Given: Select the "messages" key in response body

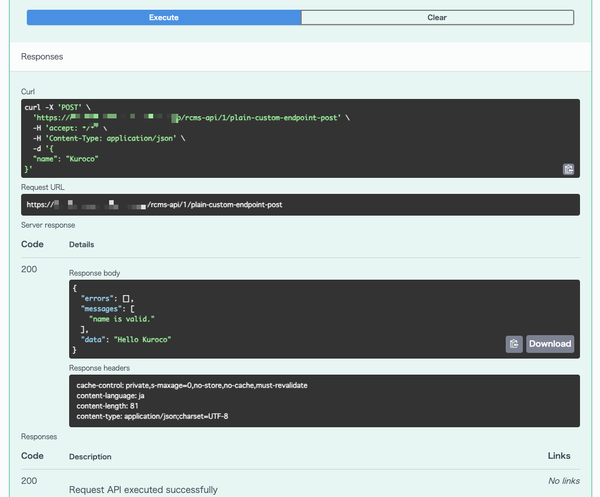Looking at the screenshot, I should [x=101, y=309].
